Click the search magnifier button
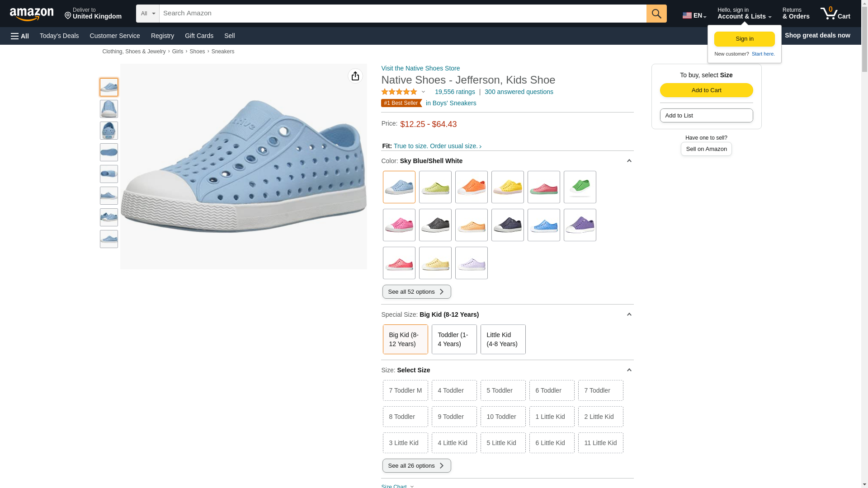 click(x=656, y=14)
